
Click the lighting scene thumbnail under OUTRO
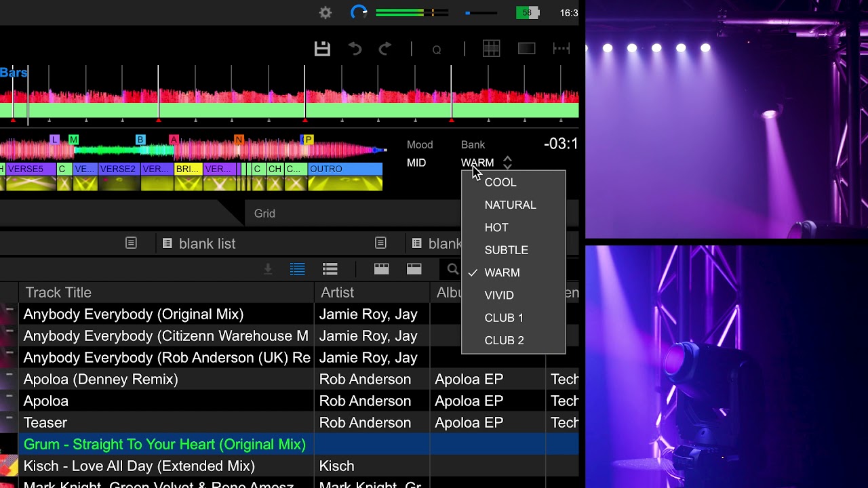[345, 183]
